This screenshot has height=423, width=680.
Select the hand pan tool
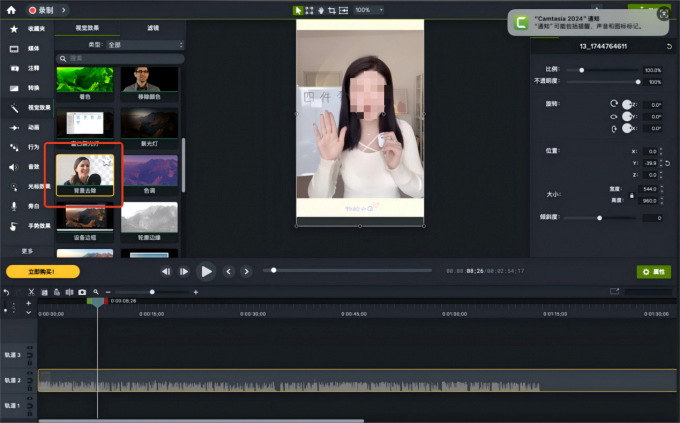(320, 10)
